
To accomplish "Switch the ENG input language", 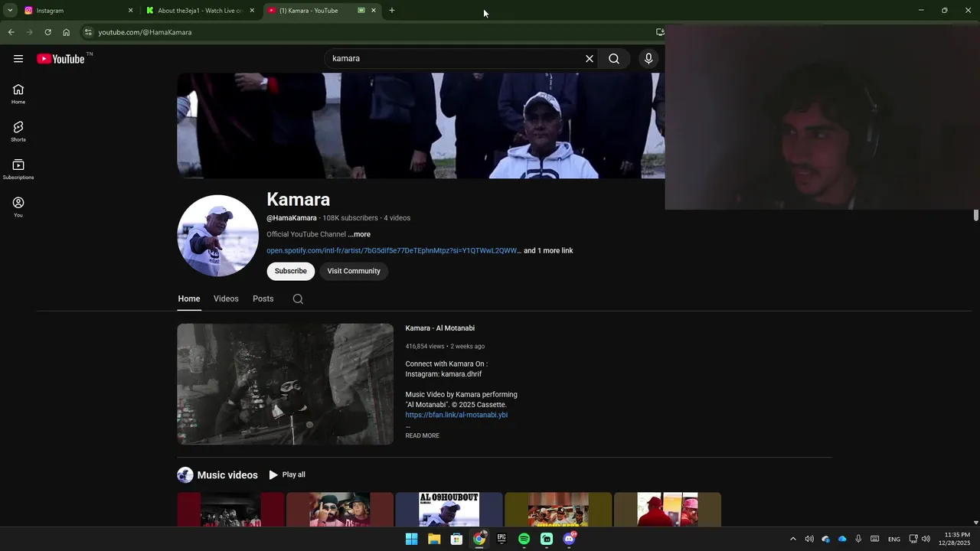I will [893, 540].
